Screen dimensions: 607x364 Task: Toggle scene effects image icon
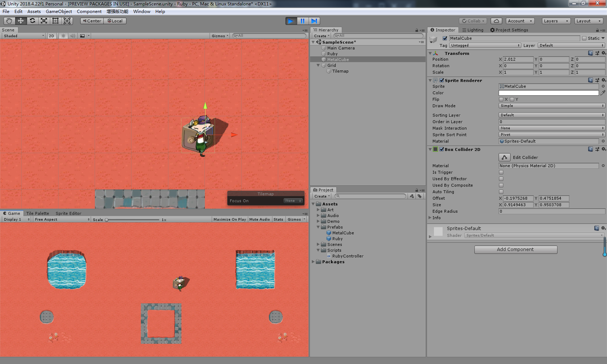(82, 36)
